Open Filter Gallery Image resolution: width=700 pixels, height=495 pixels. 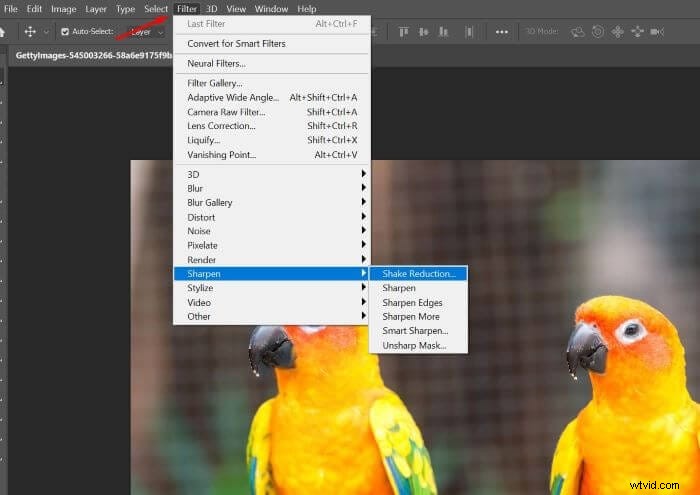(271, 83)
